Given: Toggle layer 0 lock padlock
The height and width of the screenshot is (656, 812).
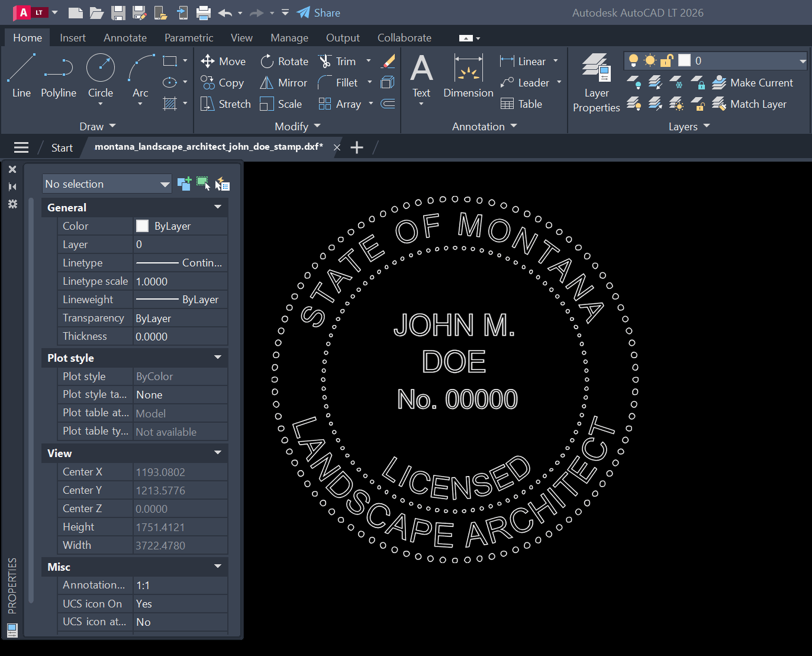Looking at the screenshot, I should [667, 60].
